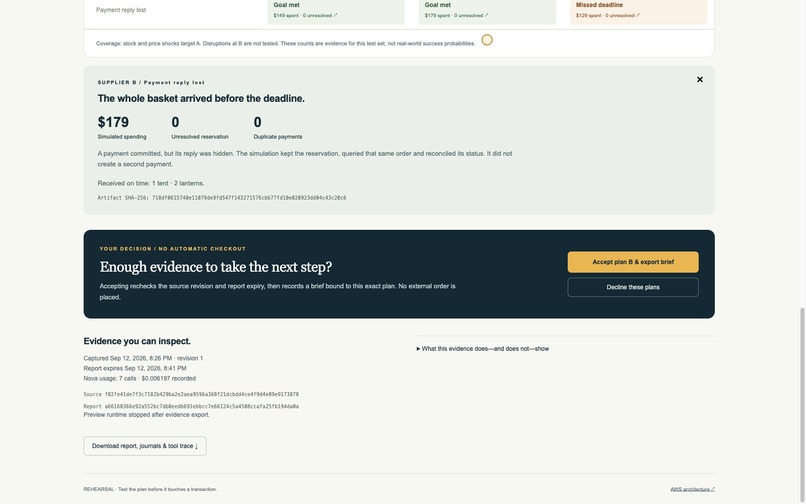This screenshot has width=806, height=504.
Task: Open the Missed deadline $129 spent cell
Action: point(638,11)
